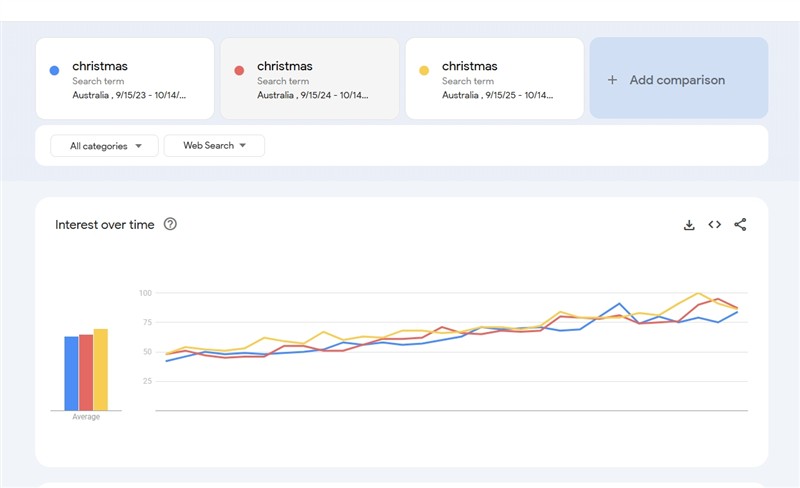Edit the christmas term dated 9/15/23
Viewport: 800px width, 488px height.
click(x=130, y=79)
